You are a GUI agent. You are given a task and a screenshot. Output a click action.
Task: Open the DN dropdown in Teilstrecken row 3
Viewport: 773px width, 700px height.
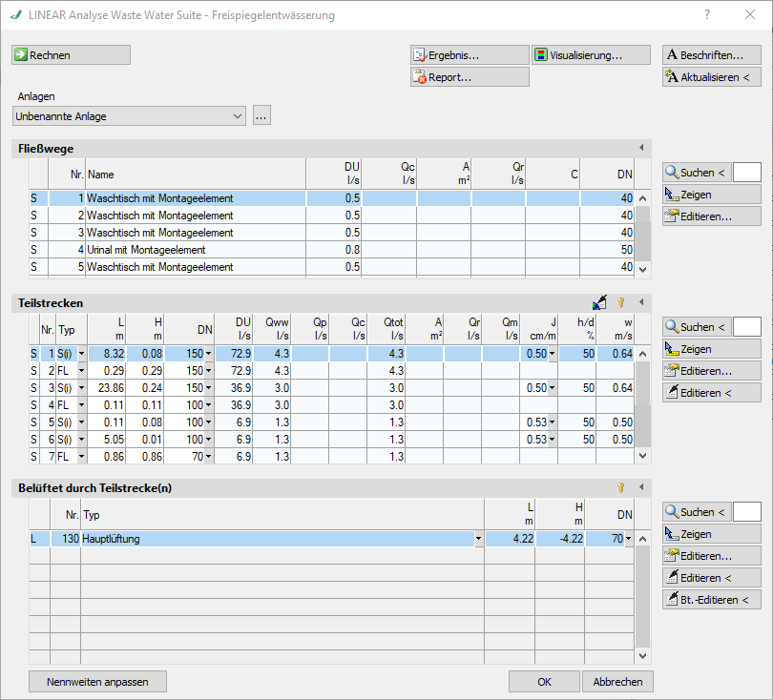[209, 388]
